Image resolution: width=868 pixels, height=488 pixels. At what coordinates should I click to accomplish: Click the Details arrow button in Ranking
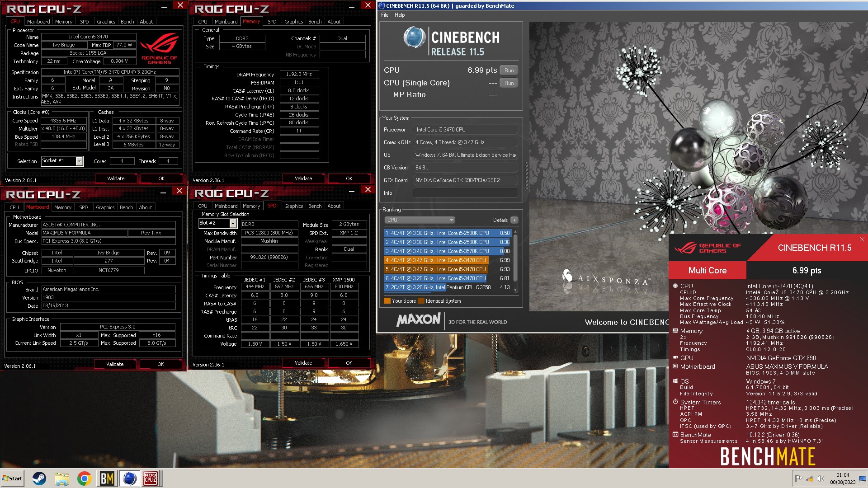(514, 220)
